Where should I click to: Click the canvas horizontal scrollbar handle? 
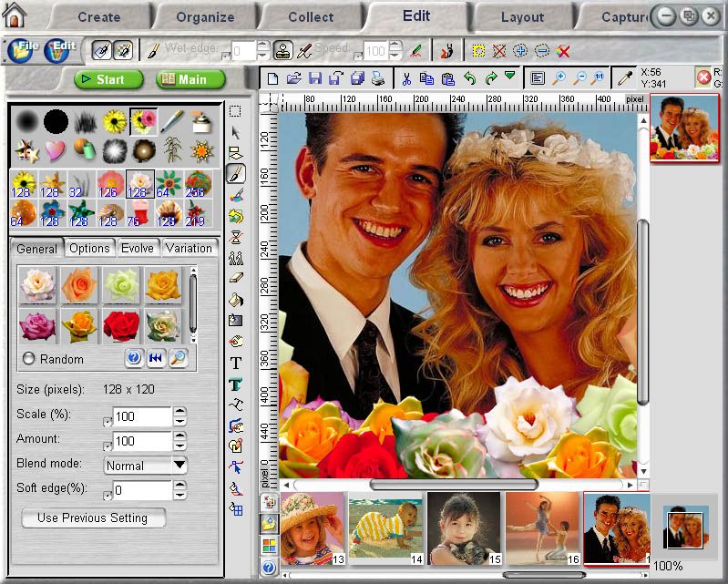coord(454,485)
